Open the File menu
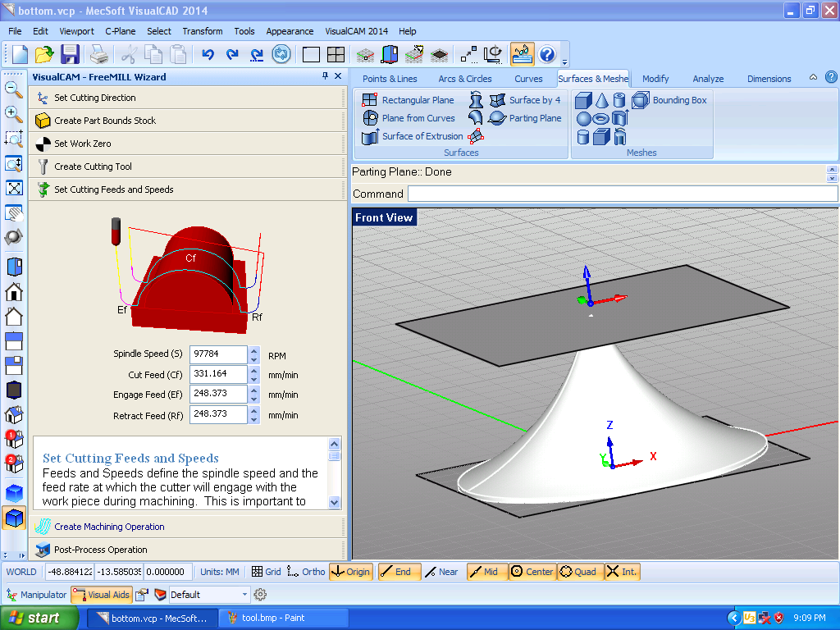 [x=15, y=31]
